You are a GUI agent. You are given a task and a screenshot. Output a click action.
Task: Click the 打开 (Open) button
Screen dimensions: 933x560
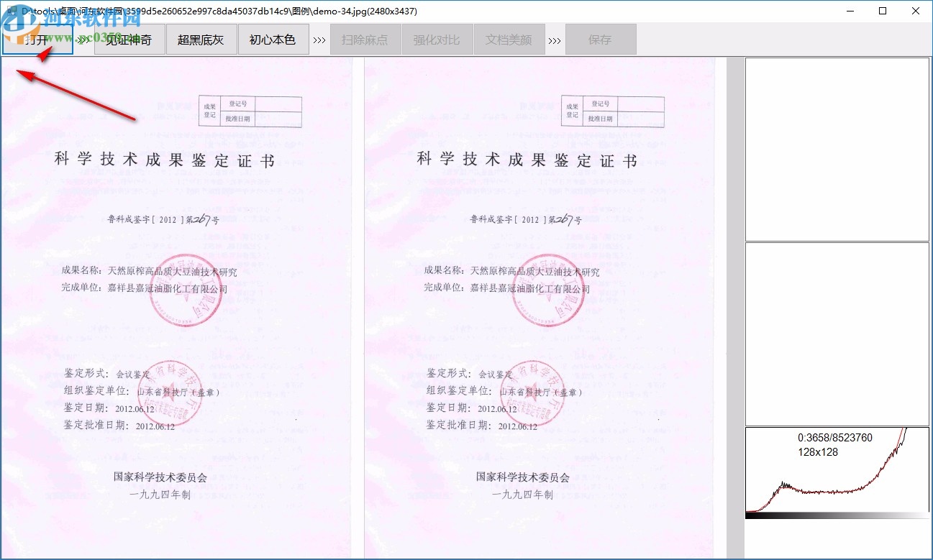point(35,40)
